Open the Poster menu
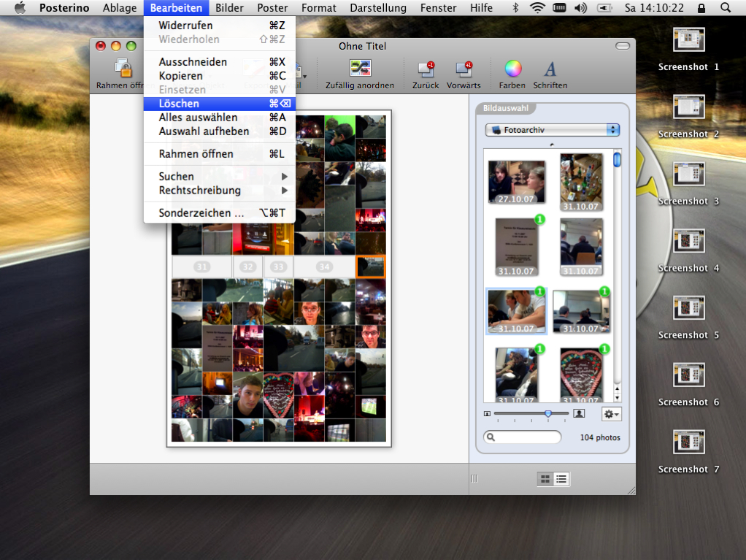746x560 pixels. pos(272,7)
